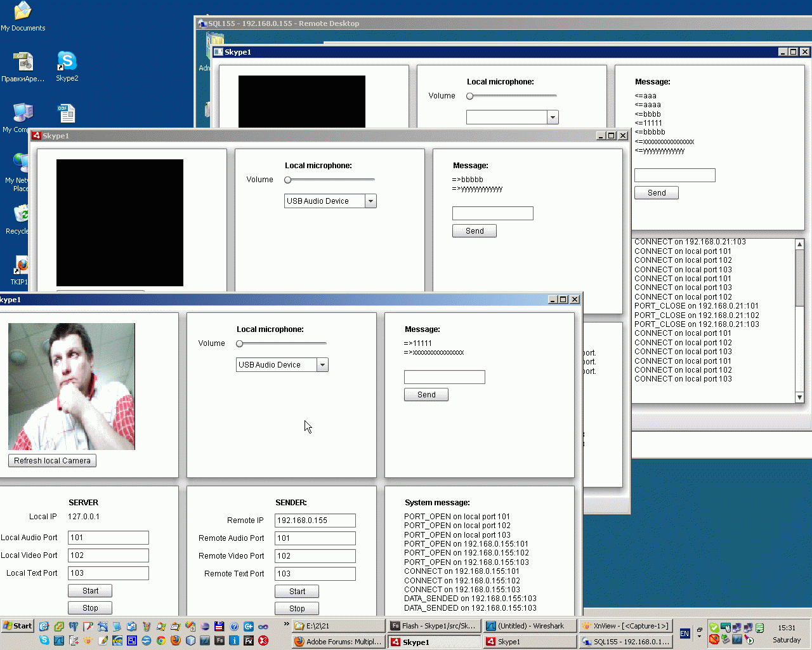
Task: Start Wireshark from its Quick Launch icon
Action: 58,641
